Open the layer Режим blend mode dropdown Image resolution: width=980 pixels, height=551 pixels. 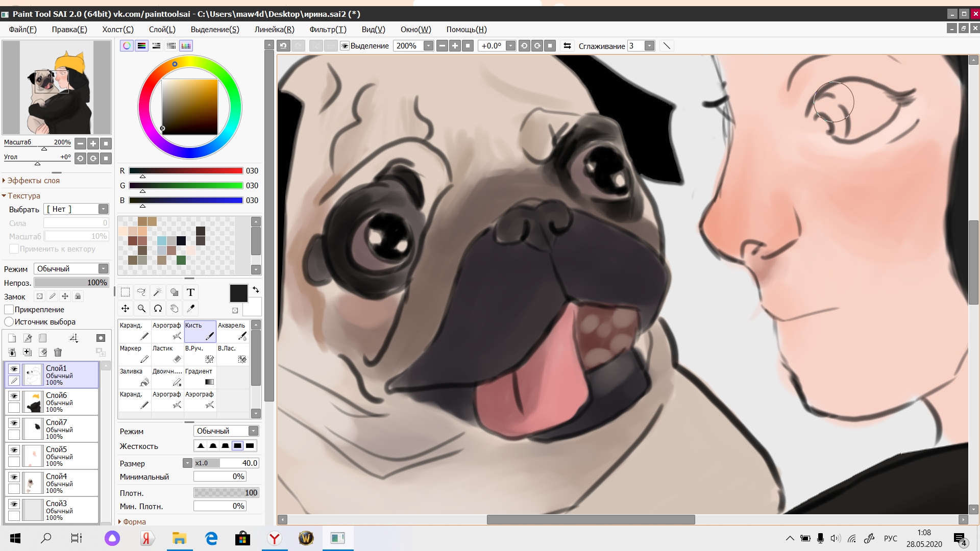click(x=71, y=269)
